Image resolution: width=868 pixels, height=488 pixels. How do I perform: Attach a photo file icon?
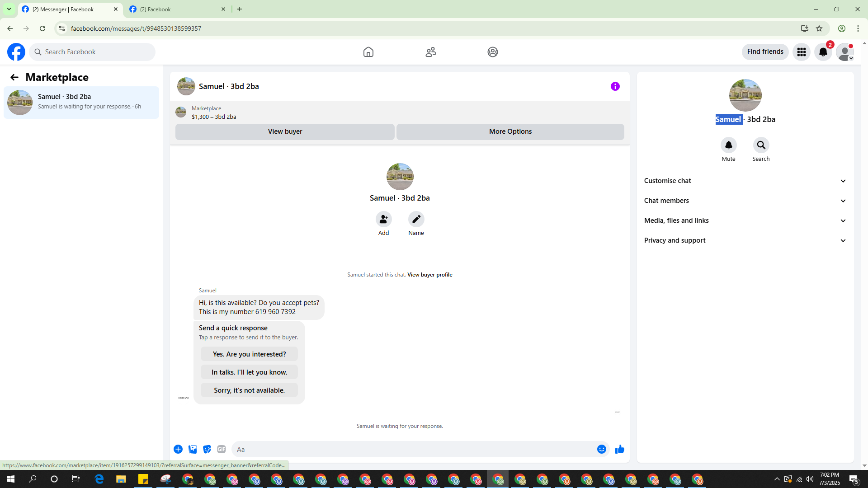tap(193, 449)
